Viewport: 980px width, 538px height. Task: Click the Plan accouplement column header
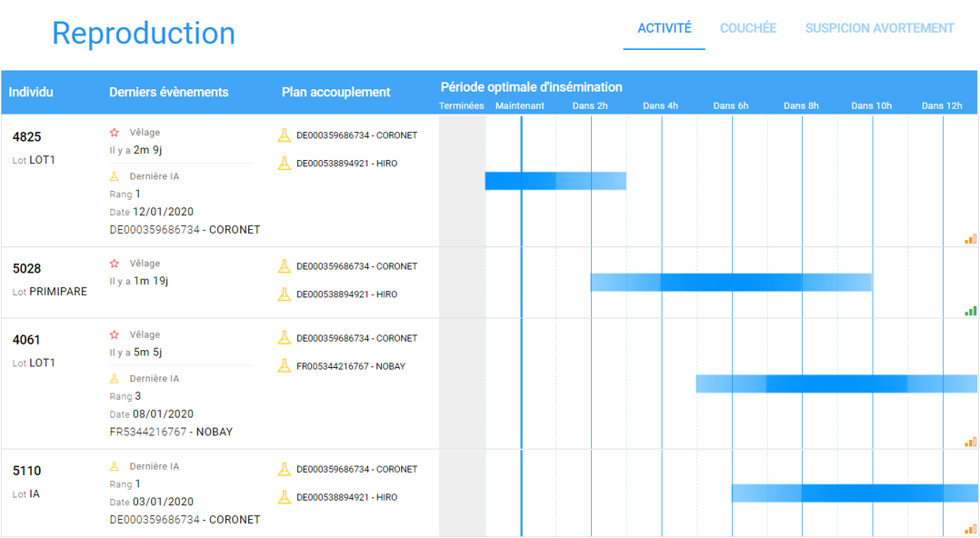(x=335, y=92)
